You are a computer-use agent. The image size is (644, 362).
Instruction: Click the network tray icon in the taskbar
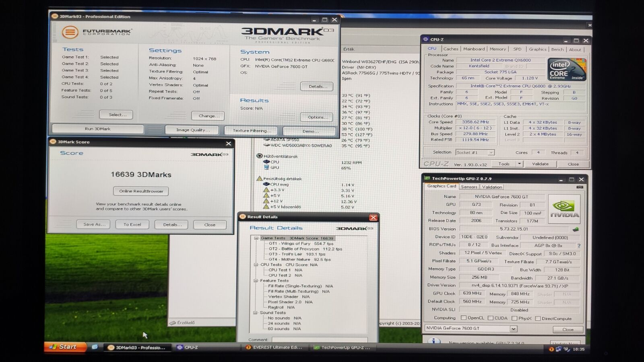point(558,349)
